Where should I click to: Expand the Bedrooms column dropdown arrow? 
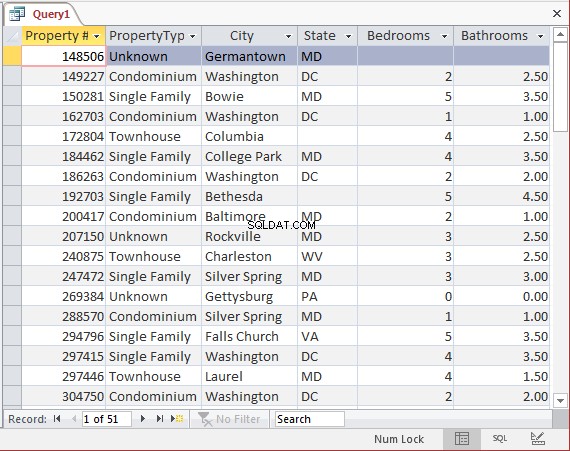pyautogui.click(x=444, y=36)
